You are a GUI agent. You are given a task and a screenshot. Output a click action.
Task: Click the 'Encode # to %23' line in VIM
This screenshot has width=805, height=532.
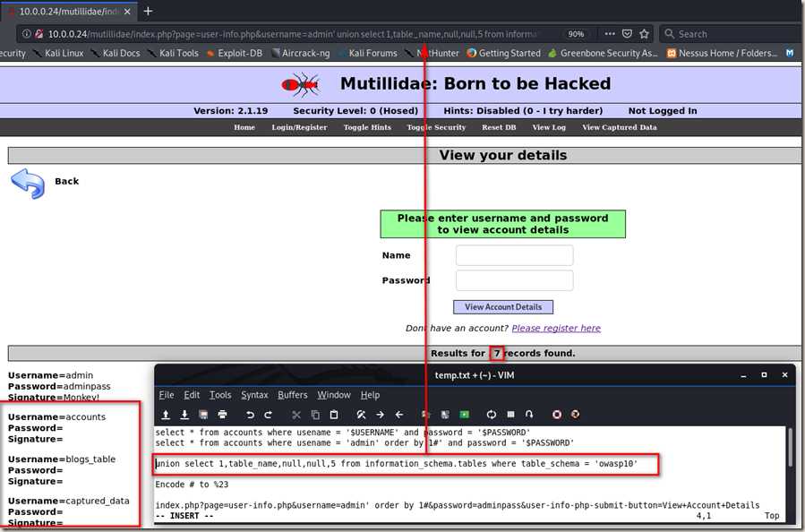coord(192,485)
